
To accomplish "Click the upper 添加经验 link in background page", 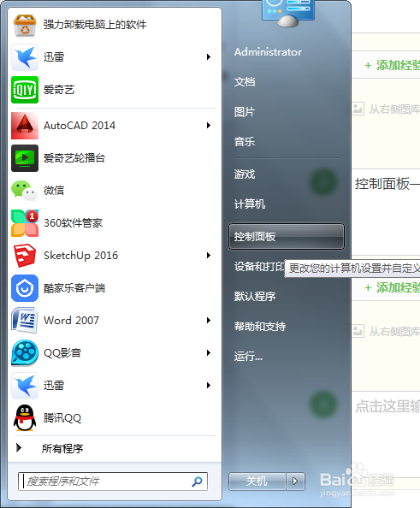I will (x=392, y=65).
